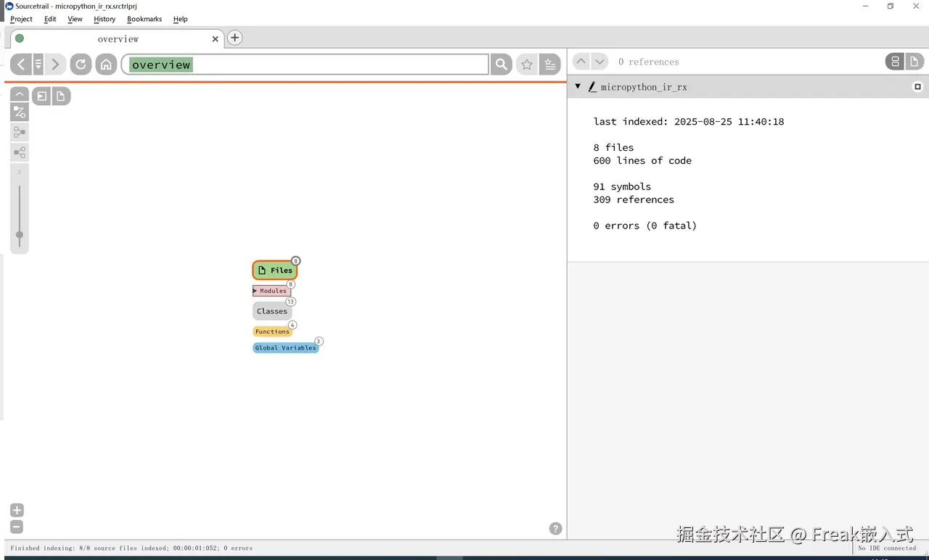929x560 pixels.
Task: Go forward with the forward arrow button
Action: point(55,65)
